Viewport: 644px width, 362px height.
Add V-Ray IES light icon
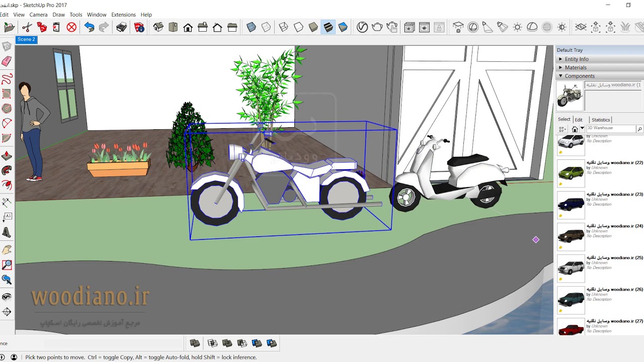click(502, 27)
